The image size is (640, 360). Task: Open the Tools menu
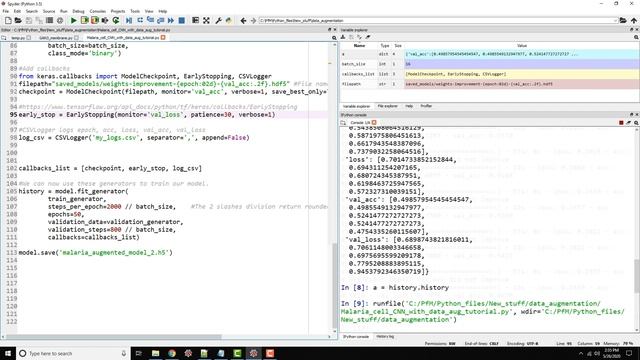pyautogui.click(x=135, y=11)
